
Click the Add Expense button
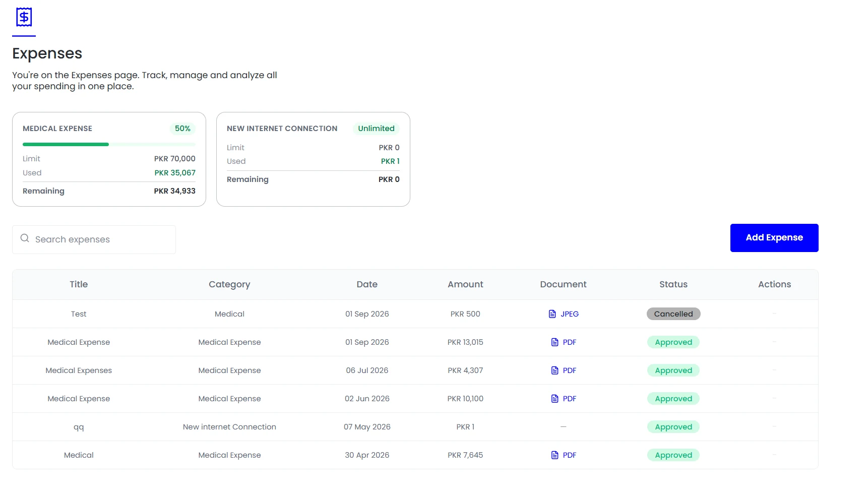point(774,238)
